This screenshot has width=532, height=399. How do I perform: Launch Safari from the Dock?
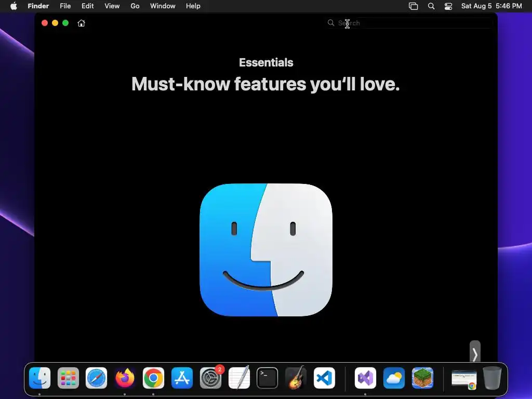(96, 378)
